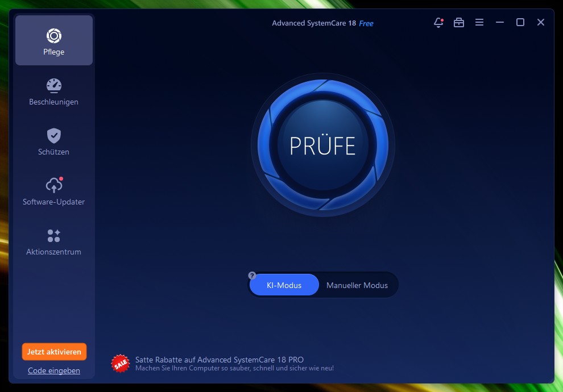Open the hamburger options menu
The image size is (563, 392).
pyautogui.click(x=479, y=22)
